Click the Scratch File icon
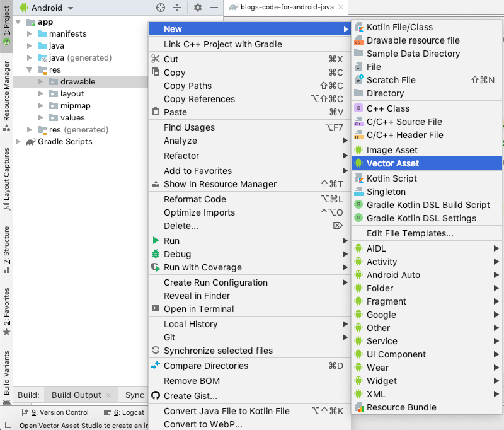 tap(358, 80)
